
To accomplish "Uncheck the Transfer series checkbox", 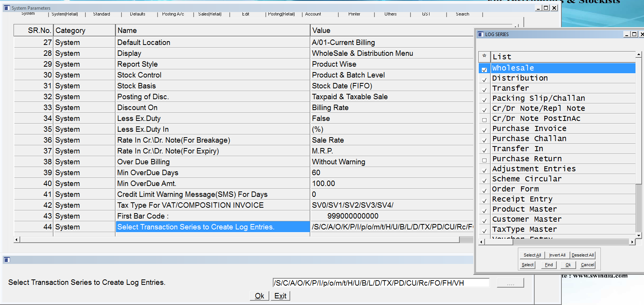I will (x=484, y=90).
